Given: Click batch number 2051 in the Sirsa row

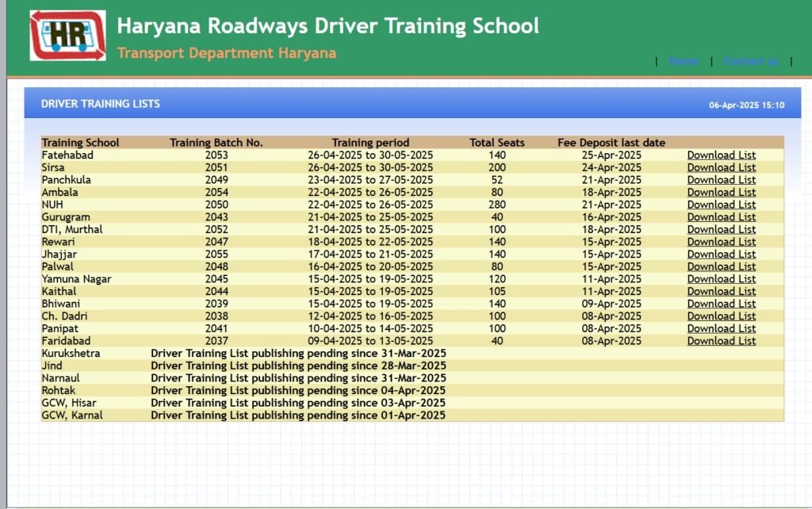Looking at the screenshot, I should 216,167.
